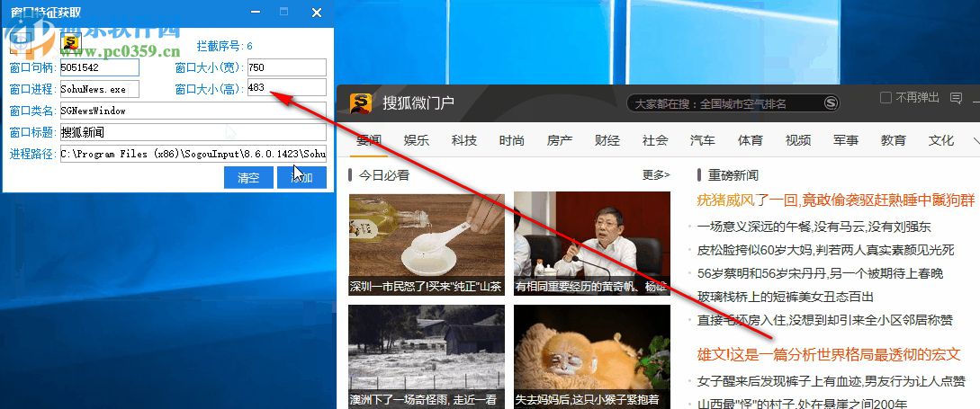Image resolution: width=980 pixels, height=409 pixels.
Task: Open news 一场意义深远的午餐
Action: click(x=814, y=227)
